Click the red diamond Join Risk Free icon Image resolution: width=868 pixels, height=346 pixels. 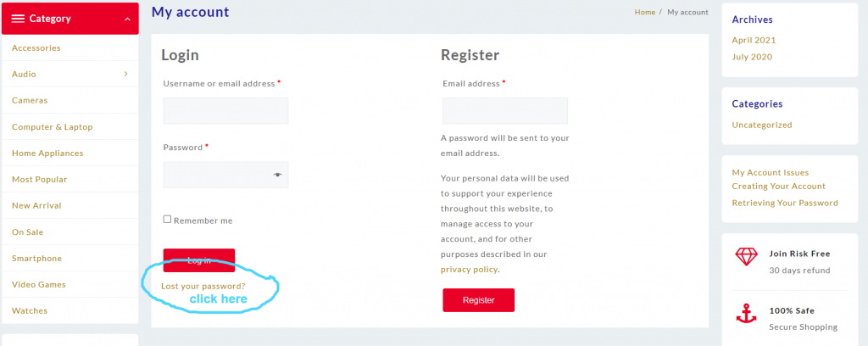pos(746,256)
